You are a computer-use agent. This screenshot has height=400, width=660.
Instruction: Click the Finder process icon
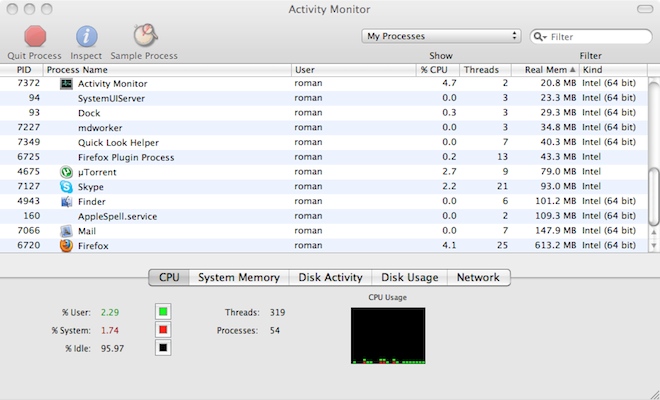[x=66, y=201]
